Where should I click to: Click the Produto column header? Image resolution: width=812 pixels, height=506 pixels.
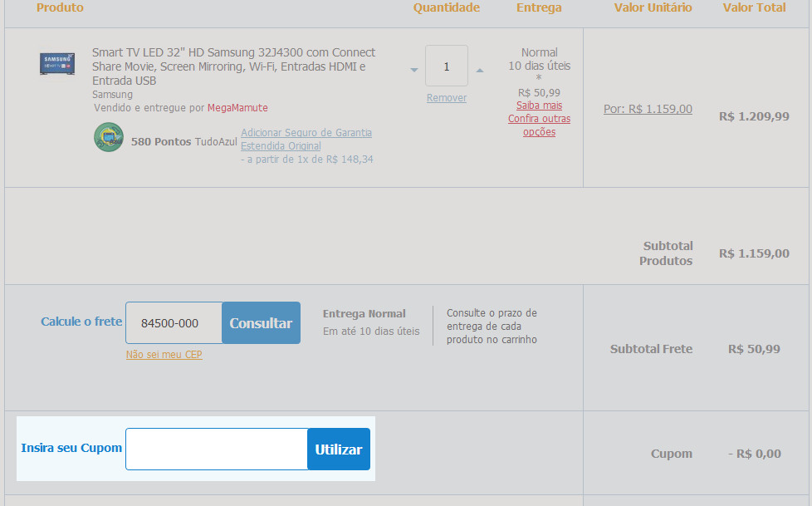point(60,7)
